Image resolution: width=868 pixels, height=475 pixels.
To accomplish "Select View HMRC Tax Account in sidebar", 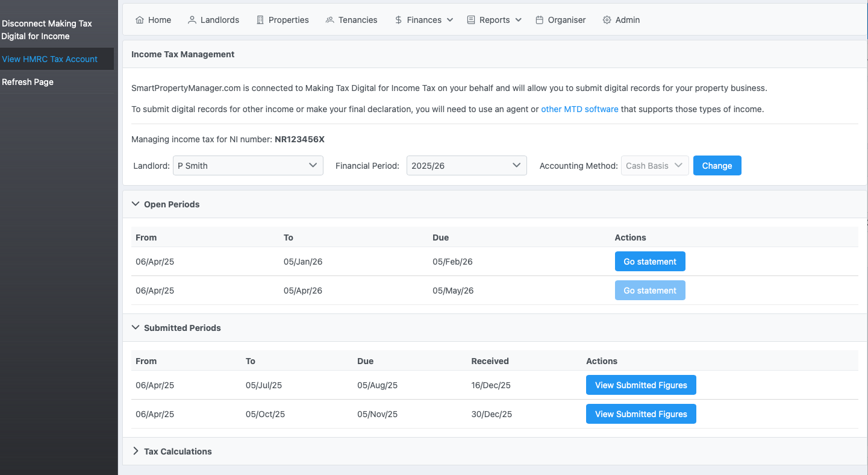I will tap(50, 59).
